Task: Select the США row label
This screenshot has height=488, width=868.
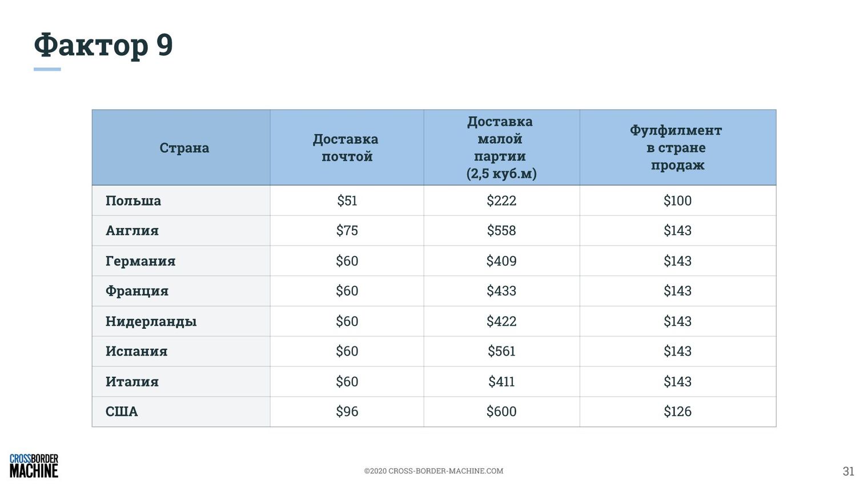Action: point(122,412)
